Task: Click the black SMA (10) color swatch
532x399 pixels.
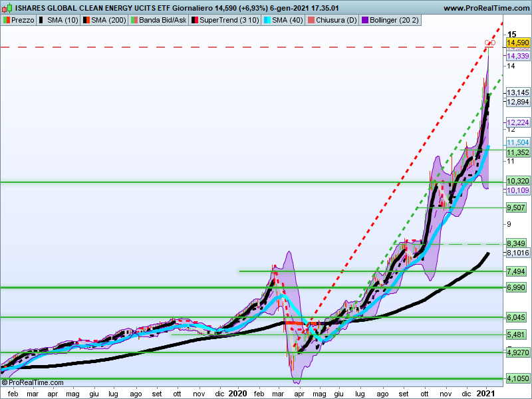Action: [x=41, y=21]
